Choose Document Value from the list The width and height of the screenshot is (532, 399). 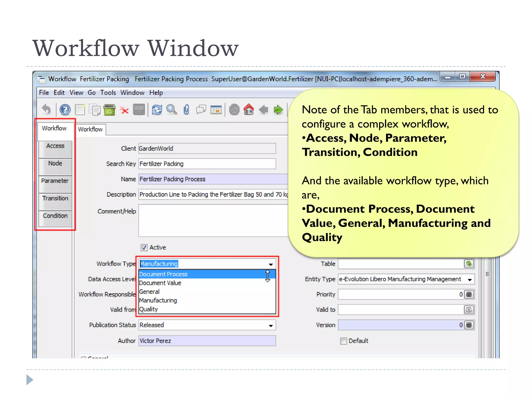(207, 283)
